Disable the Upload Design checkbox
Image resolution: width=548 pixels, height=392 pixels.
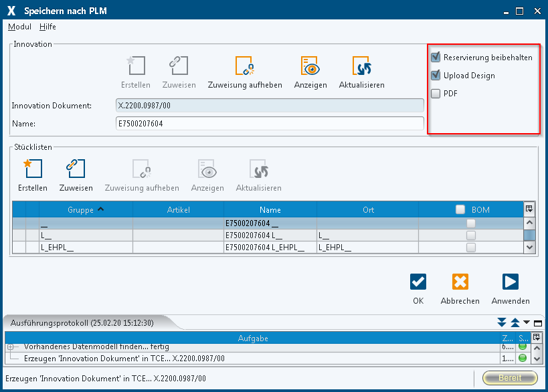[436, 76]
